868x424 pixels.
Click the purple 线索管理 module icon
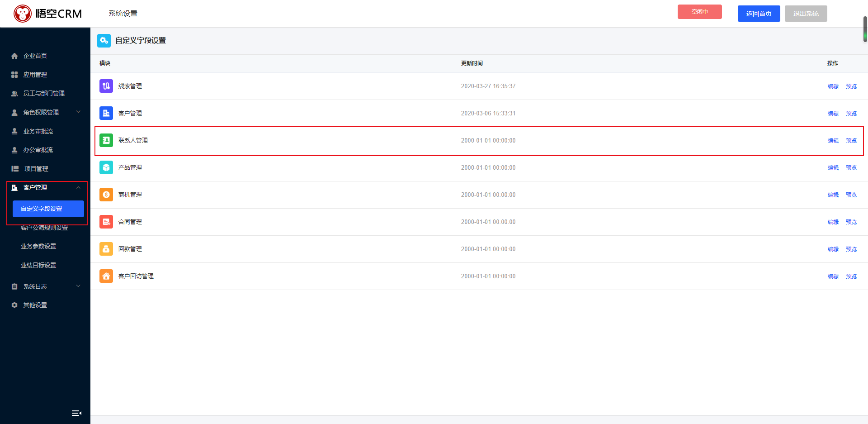[106, 86]
